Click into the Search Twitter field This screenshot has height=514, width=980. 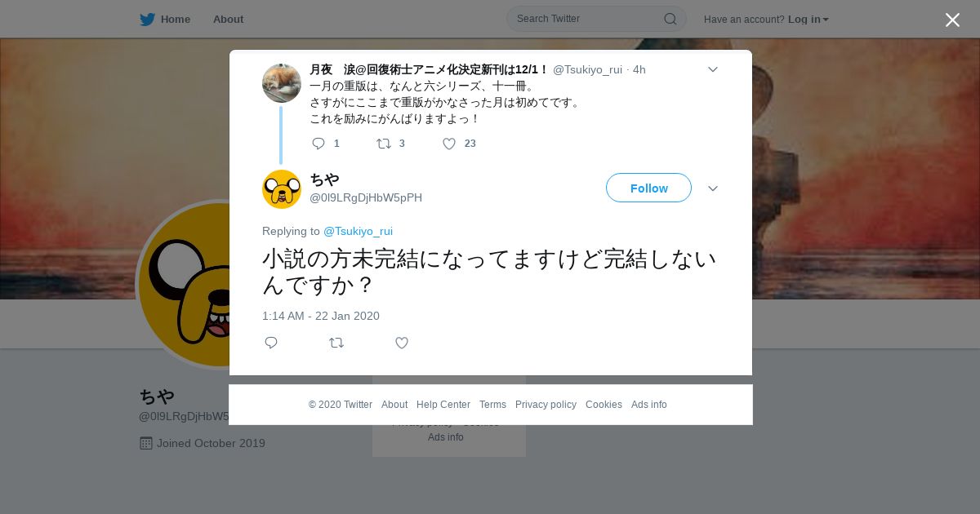pos(586,19)
